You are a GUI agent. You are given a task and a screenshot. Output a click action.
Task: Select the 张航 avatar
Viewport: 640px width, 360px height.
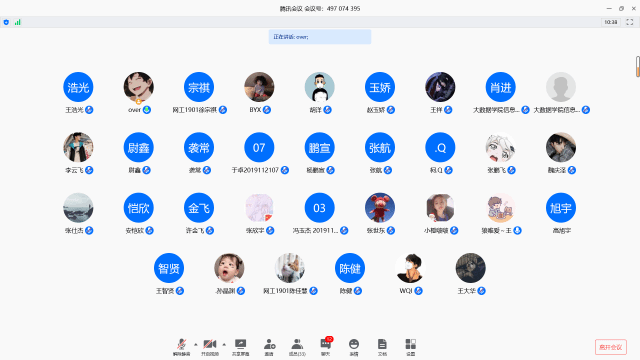[x=380, y=147]
